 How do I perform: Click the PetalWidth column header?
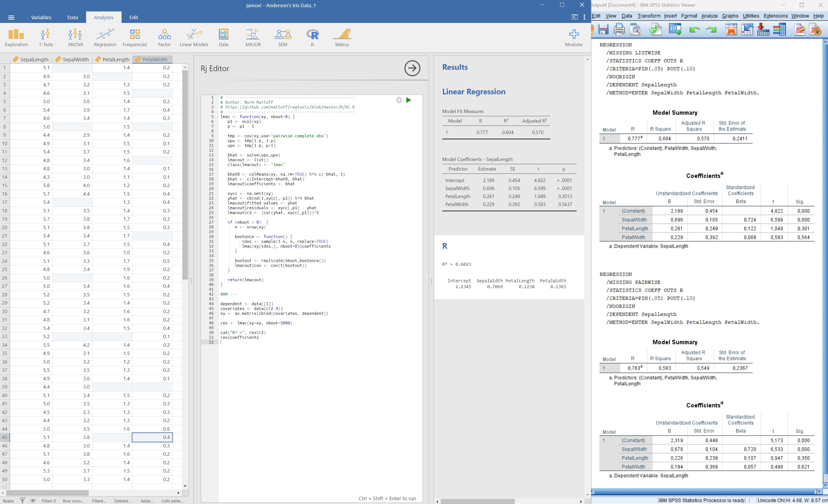click(152, 59)
